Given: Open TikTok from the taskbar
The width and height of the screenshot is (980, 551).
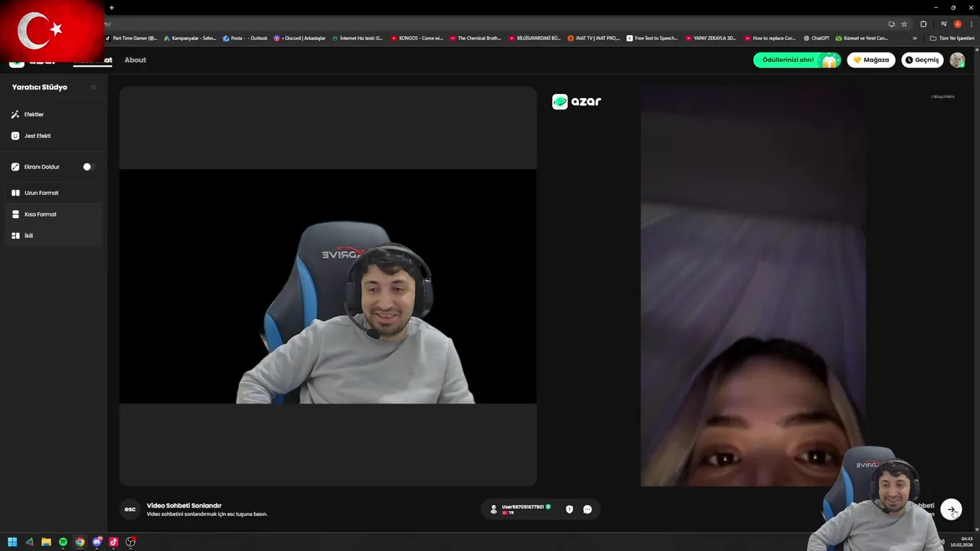Looking at the screenshot, I should (x=114, y=542).
